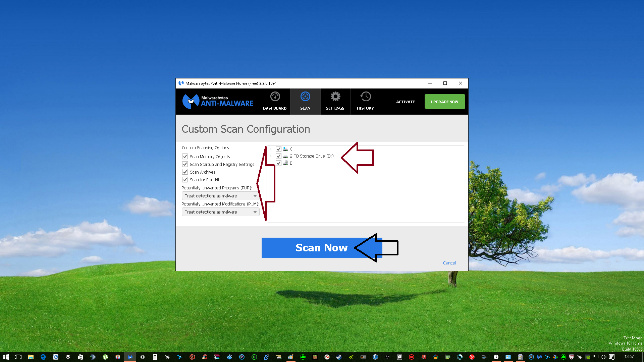This screenshot has height=362, width=644.
Task: Open Microsoft Edge from taskbar
Action: (43, 357)
